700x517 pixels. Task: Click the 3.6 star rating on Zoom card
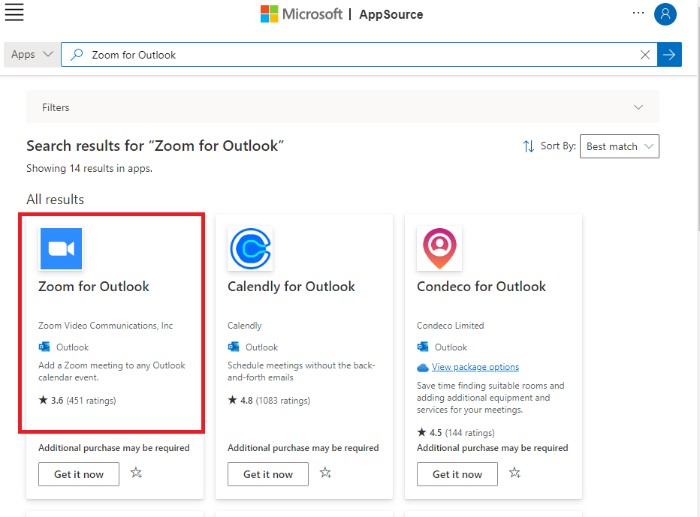77,400
